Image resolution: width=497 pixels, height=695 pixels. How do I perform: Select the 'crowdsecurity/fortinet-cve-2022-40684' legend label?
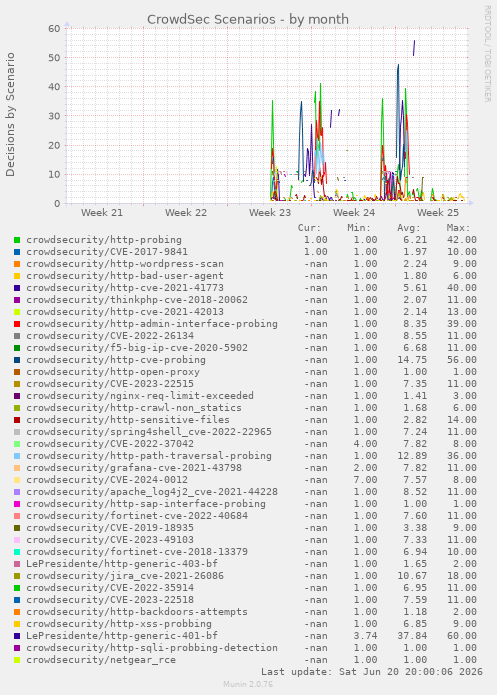pyautogui.click(x=137, y=516)
